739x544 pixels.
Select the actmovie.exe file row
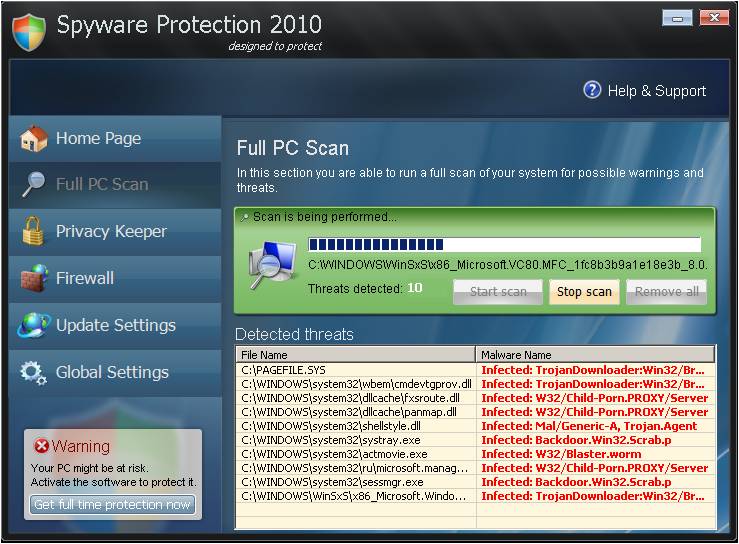(475, 454)
